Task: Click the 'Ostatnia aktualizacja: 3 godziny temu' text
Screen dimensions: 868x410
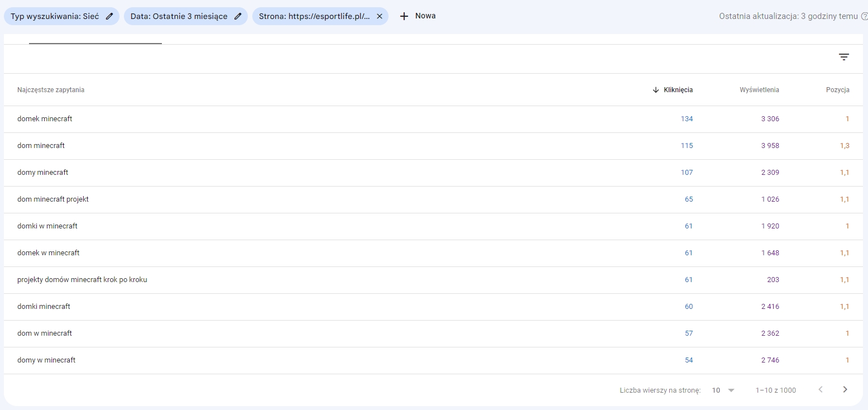Action: click(x=789, y=16)
